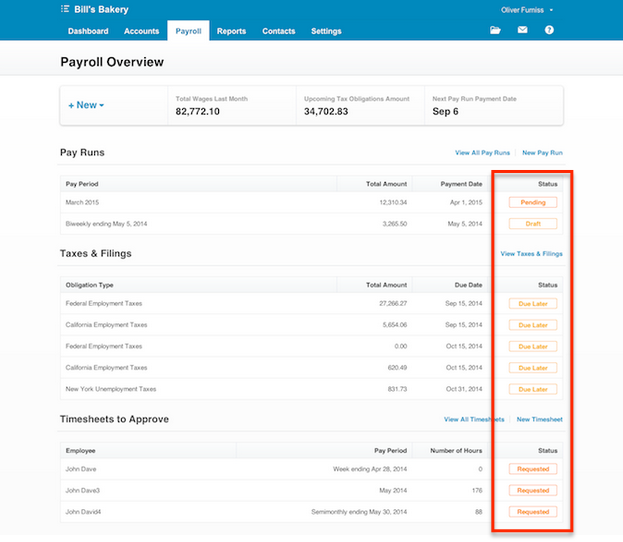Open the Settings tab
This screenshot has width=623, height=542.
(326, 31)
